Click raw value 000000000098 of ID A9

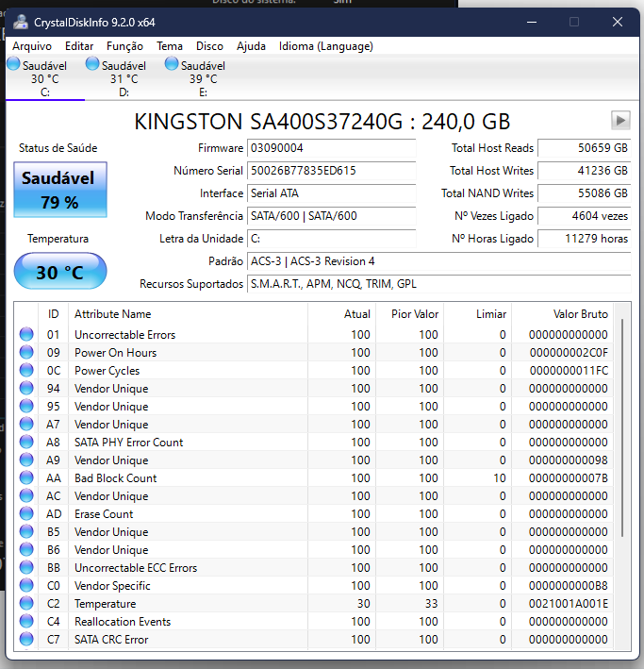coord(569,460)
